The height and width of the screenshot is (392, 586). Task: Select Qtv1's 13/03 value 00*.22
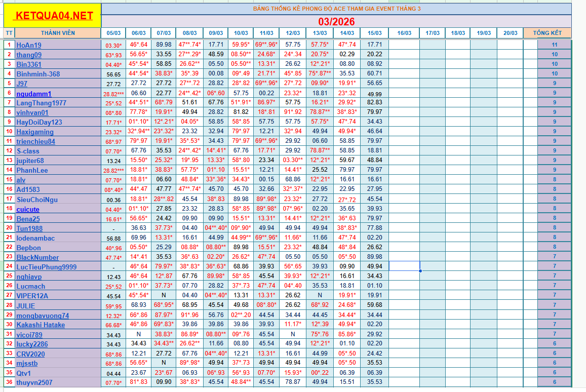click(320, 372)
